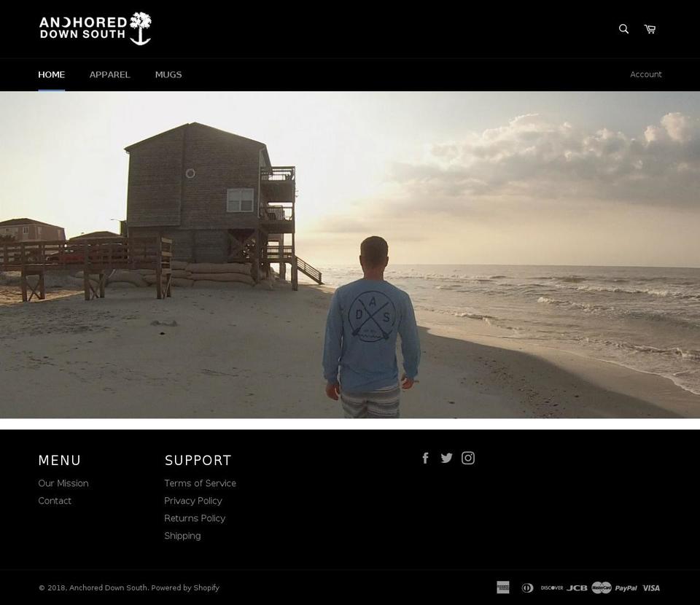700x605 pixels.
Task: Go to the HOME navigation tab
Action: tap(51, 74)
